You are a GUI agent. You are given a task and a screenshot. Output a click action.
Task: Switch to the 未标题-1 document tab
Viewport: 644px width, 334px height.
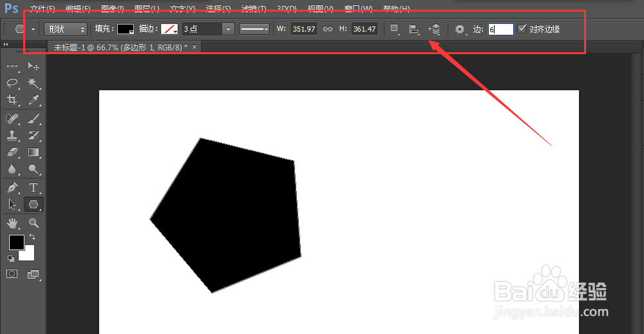pos(120,47)
